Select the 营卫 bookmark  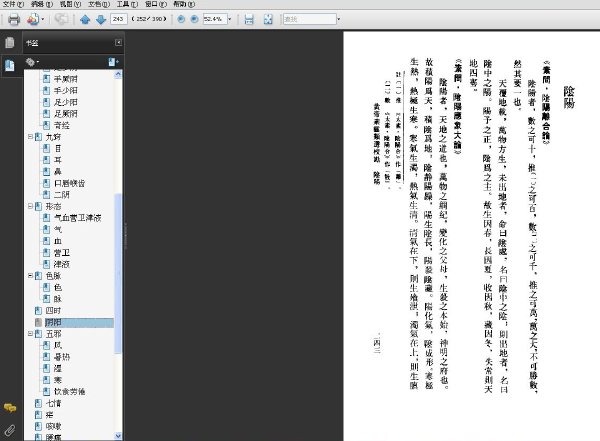click(62, 253)
